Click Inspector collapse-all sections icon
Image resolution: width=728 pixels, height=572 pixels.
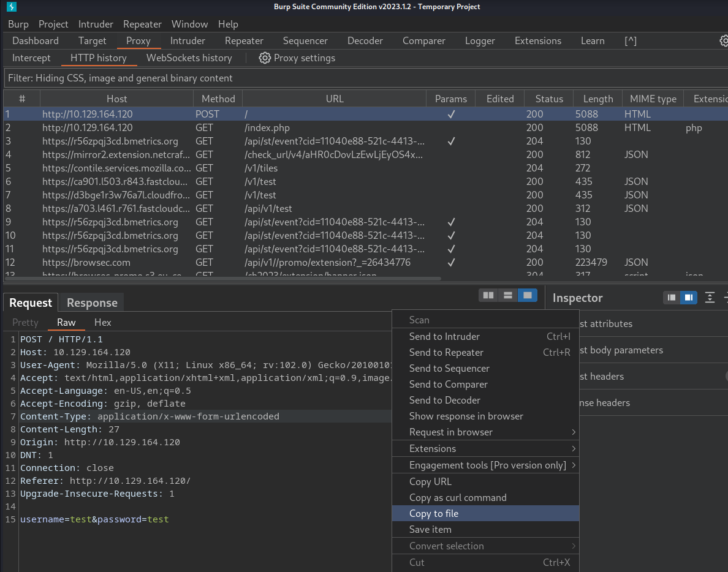[x=710, y=298]
